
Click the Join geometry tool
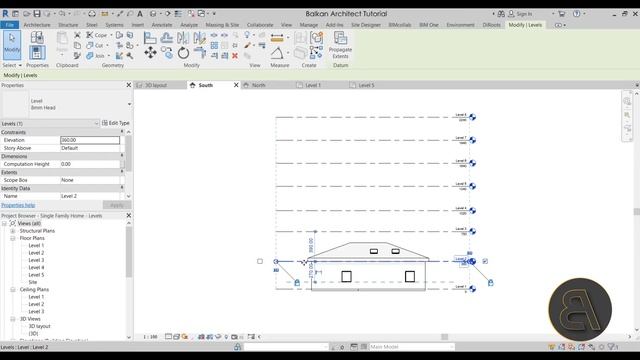(96, 56)
